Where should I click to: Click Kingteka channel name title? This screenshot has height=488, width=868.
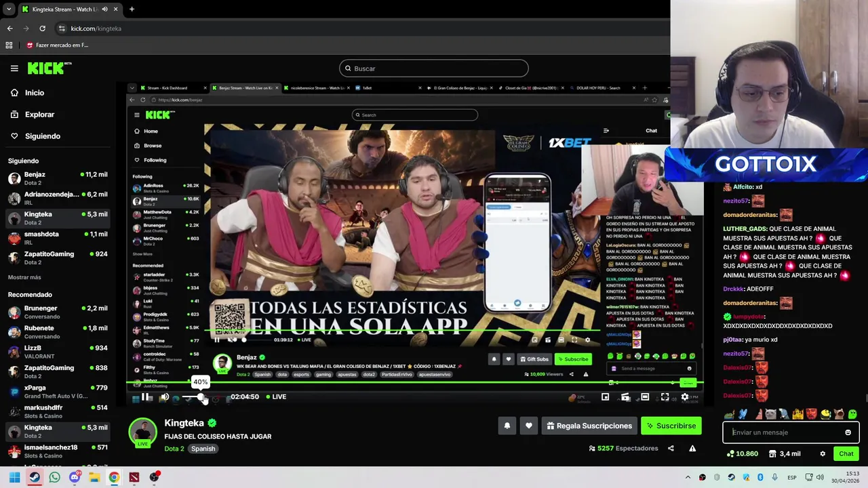pyautogui.click(x=184, y=423)
